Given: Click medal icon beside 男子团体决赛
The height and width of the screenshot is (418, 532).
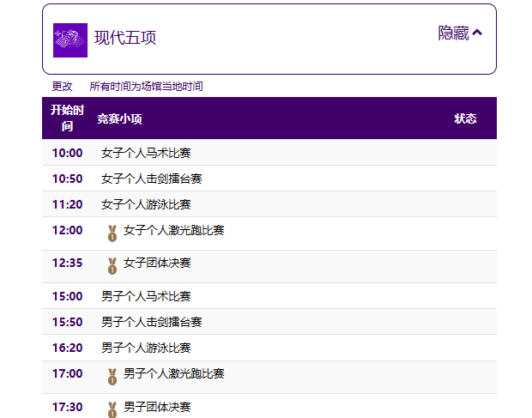Looking at the screenshot, I should click(x=112, y=409).
